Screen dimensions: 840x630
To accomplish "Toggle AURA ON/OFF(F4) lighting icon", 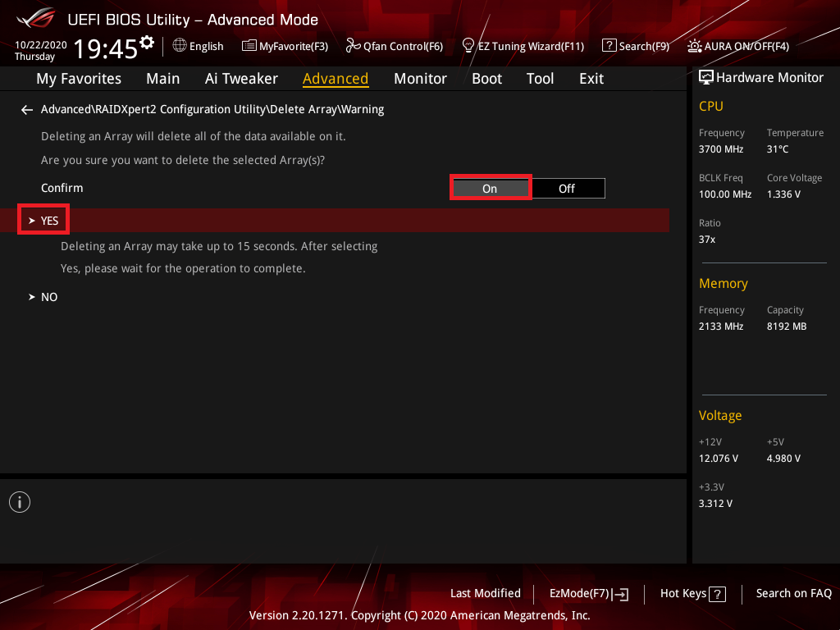I will [x=694, y=46].
